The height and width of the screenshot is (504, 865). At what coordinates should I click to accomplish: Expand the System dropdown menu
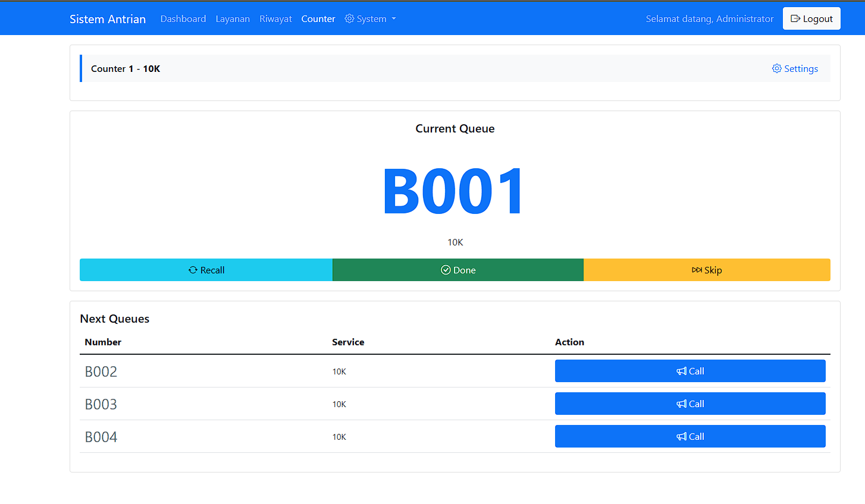click(x=370, y=19)
